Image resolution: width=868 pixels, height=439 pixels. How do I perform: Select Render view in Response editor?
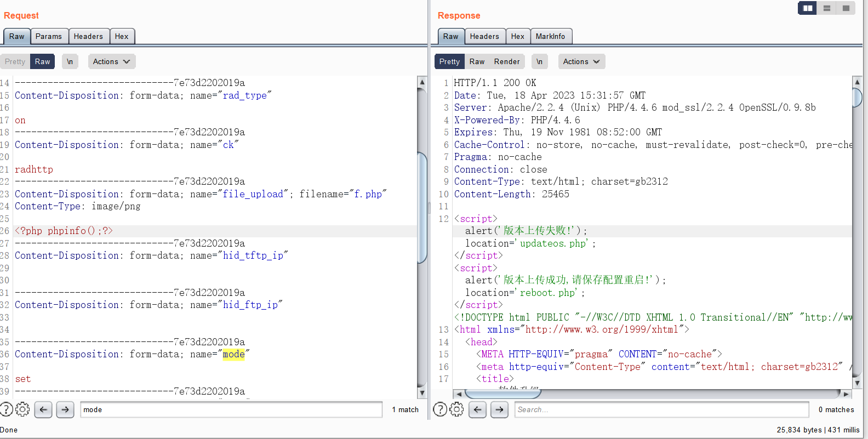pos(507,61)
